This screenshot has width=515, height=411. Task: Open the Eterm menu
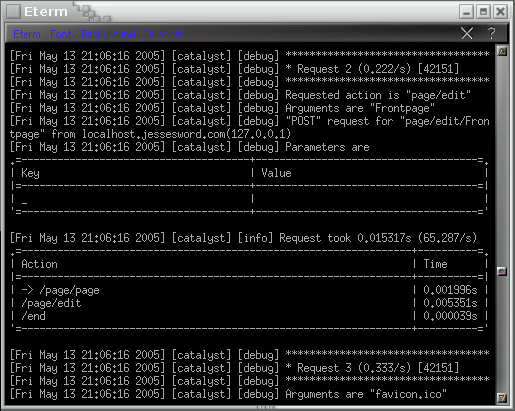click(x=27, y=34)
